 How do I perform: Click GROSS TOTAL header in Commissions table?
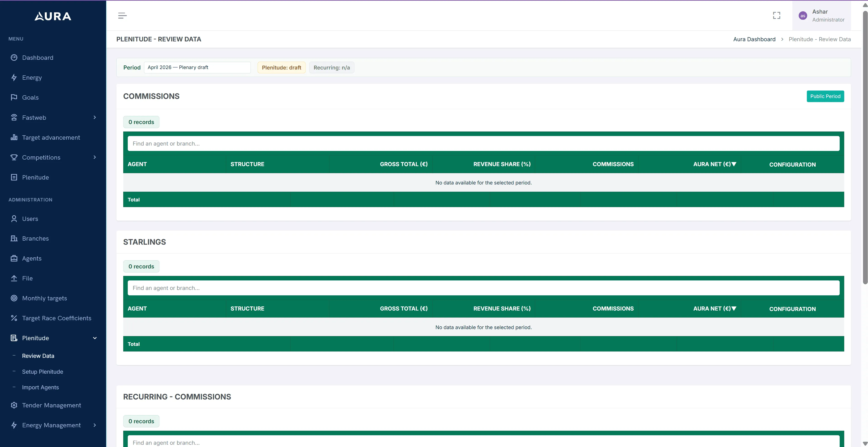tap(404, 164)
